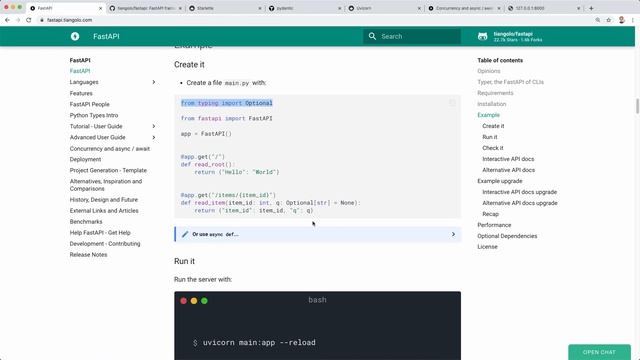Close the Uvicorn browser tab
Viewport: 640px width, 360px height.
tap(419, 8)
